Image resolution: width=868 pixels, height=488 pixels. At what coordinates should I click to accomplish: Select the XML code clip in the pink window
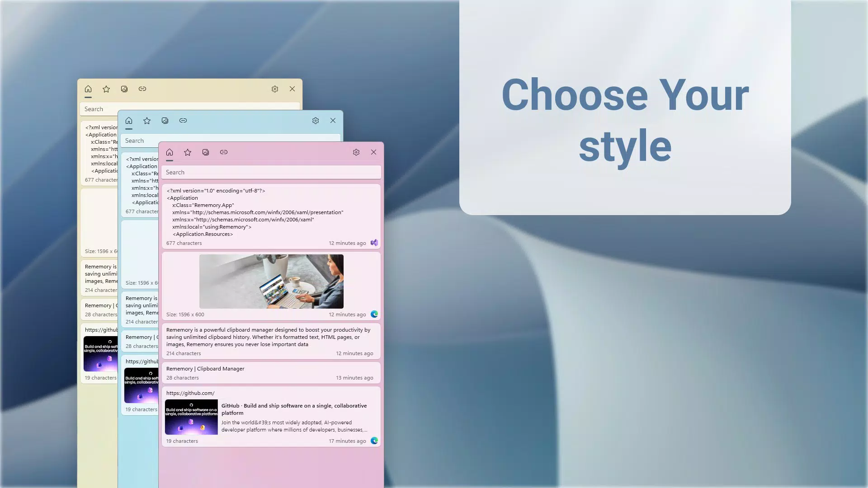click(x=271, y=216)
